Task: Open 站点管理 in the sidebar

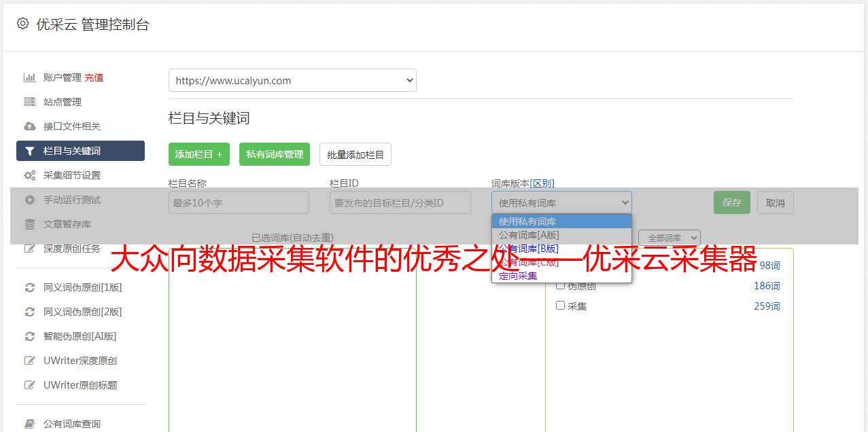Action: coord(63,102)
